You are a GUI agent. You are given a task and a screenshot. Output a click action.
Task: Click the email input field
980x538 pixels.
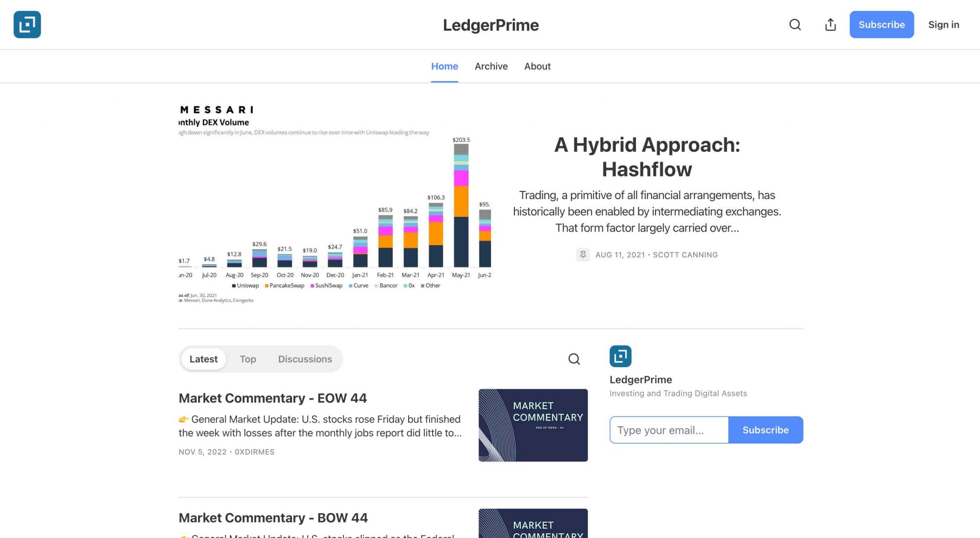[668, 430]
